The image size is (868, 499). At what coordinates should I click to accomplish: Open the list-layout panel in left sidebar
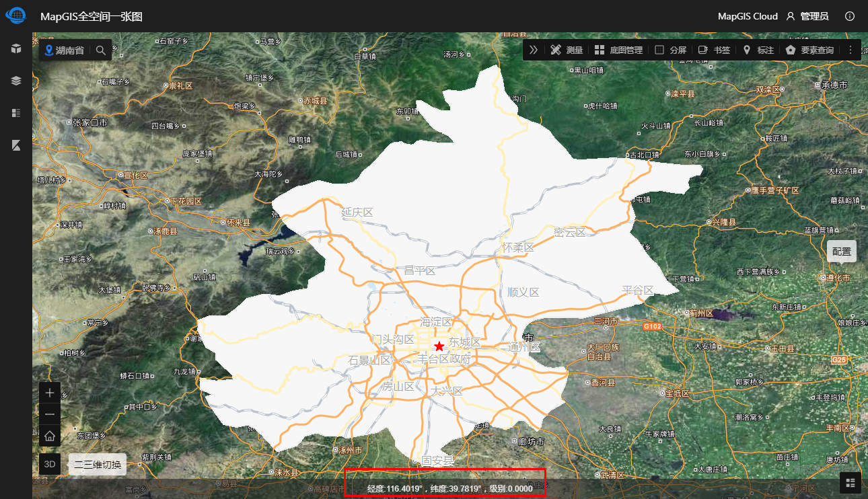coord(16,113)
